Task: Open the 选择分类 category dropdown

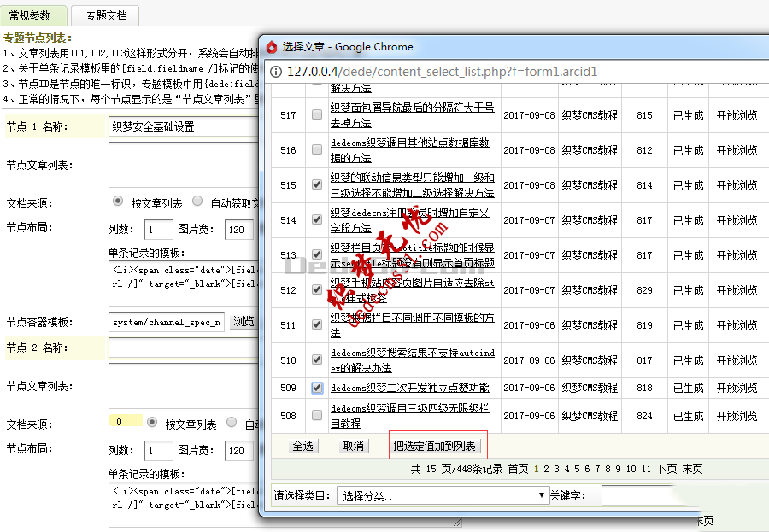Action: 440,495
